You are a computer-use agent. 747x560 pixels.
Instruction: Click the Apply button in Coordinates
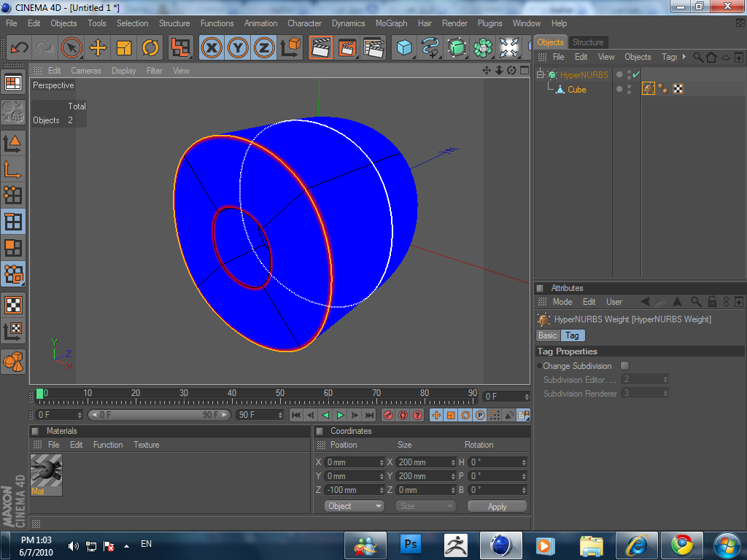click(498, 507)
